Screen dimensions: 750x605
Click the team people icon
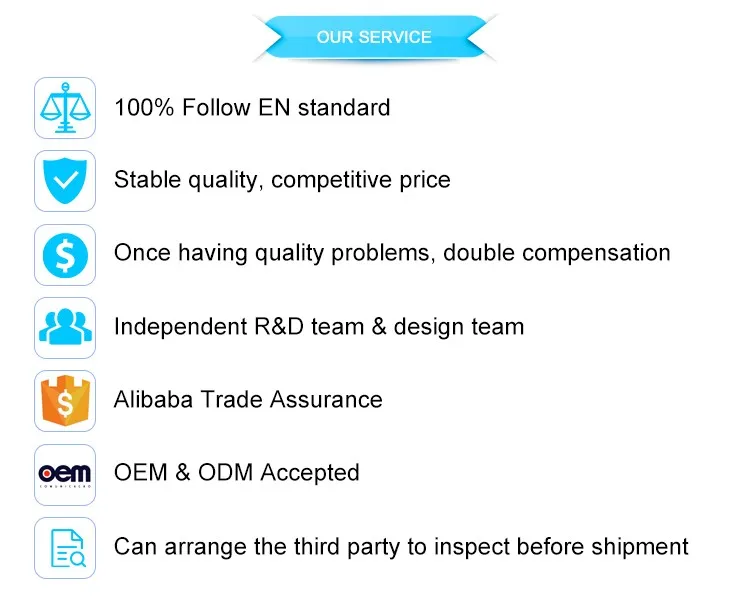(65, 328)
